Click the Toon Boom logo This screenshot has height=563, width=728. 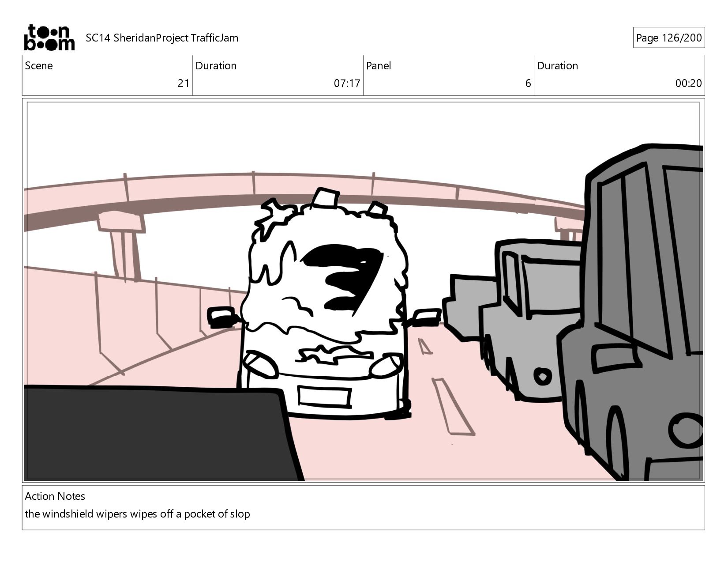(49, 38)
